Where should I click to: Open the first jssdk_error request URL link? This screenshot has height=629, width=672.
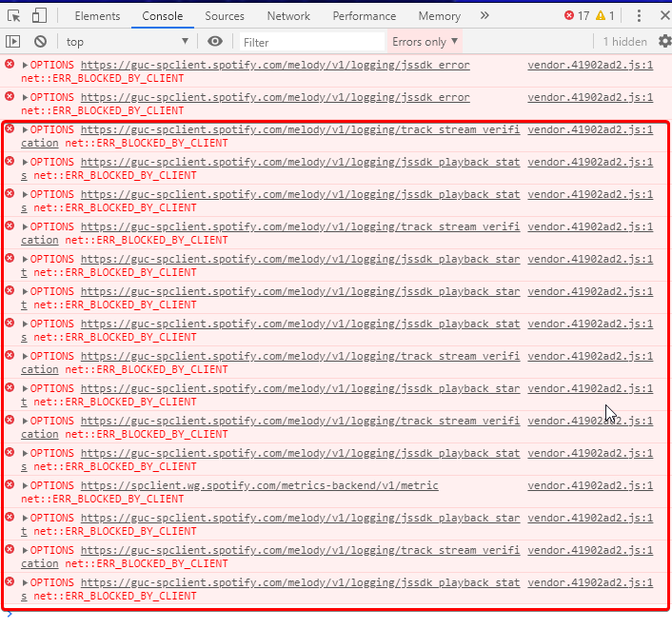pyautogui.click(x=275, y=65)
